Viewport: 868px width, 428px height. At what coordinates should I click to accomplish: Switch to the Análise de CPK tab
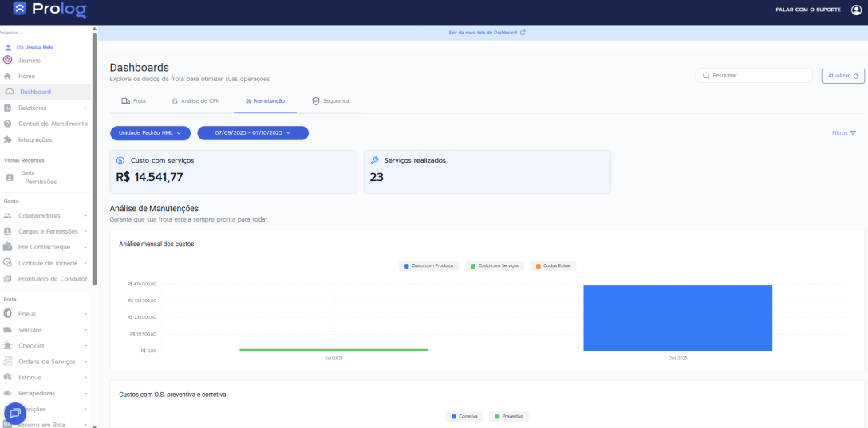(x=195, y=101)
